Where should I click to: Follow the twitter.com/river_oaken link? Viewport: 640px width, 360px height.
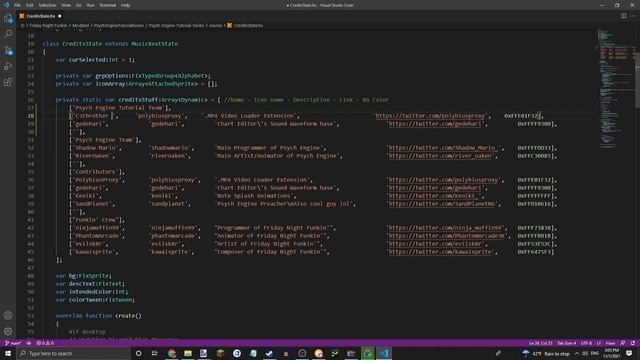tap(441, 156)
